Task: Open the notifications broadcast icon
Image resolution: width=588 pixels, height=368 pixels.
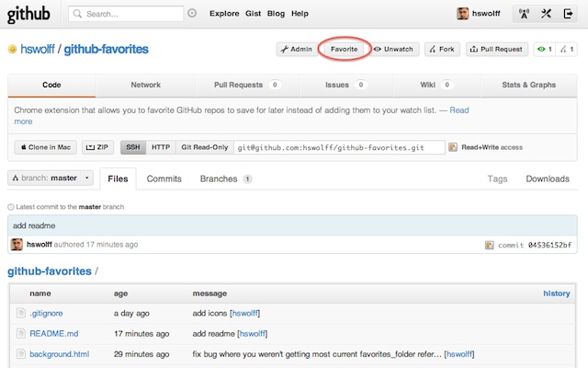Action: pyautogui.click(x=524, y=14)
